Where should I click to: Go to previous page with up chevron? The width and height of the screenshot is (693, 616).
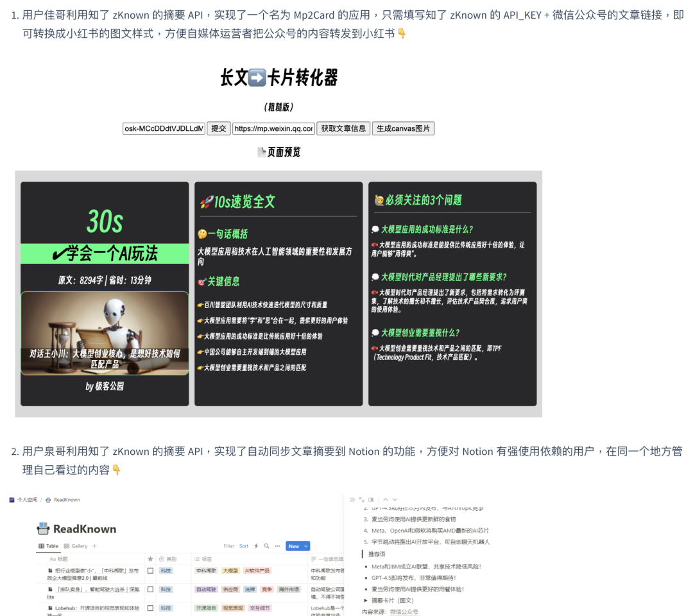pos(386,500)
